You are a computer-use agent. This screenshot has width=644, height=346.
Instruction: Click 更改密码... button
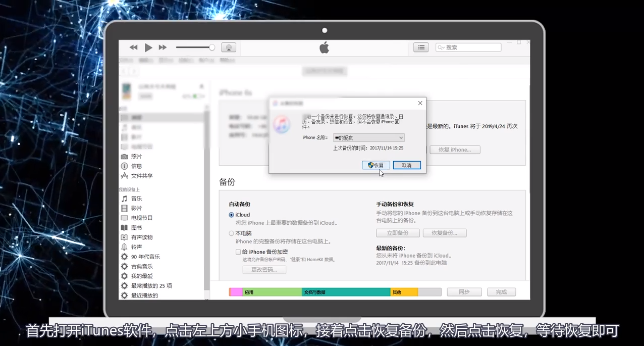click(x=264, y=270)
